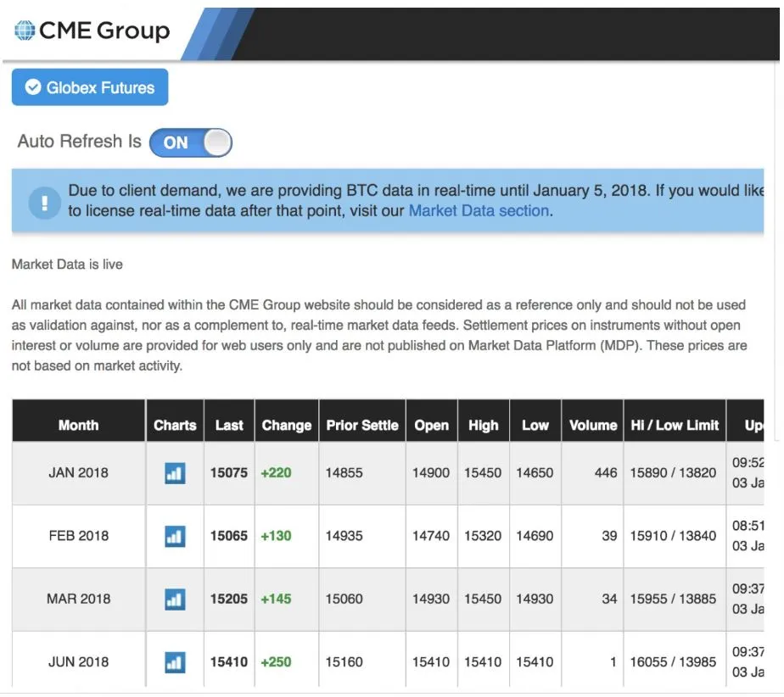Image resolution: width=784 pixels, height=697 pixels.
Task: Click volume value 39
Action: point(609,536)
